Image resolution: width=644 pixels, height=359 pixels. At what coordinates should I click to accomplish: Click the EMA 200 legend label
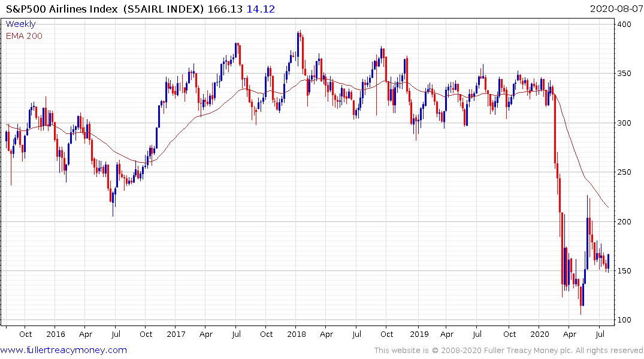(x=24, y=36)
